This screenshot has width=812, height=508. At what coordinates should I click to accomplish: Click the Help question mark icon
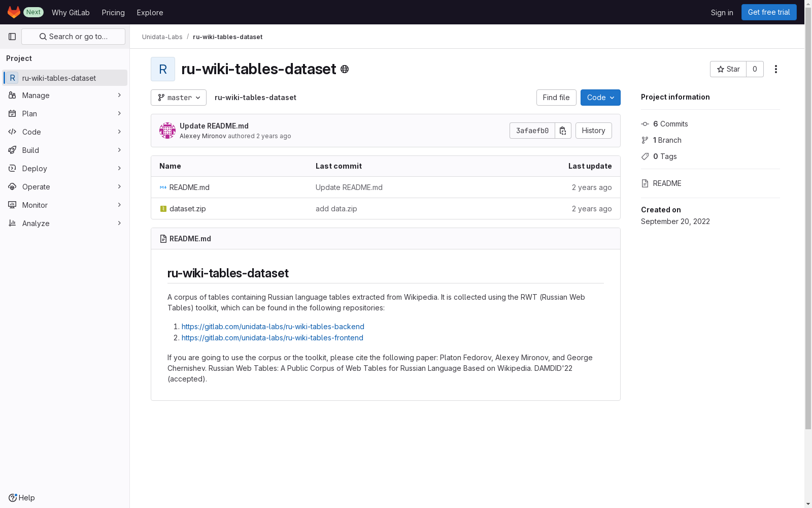pos(13,498)
